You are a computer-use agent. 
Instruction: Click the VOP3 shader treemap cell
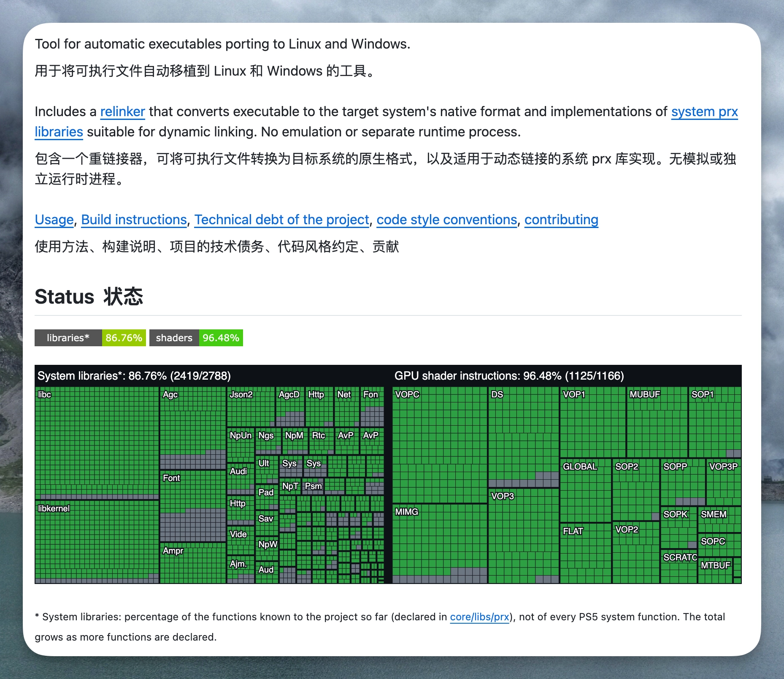524,536
